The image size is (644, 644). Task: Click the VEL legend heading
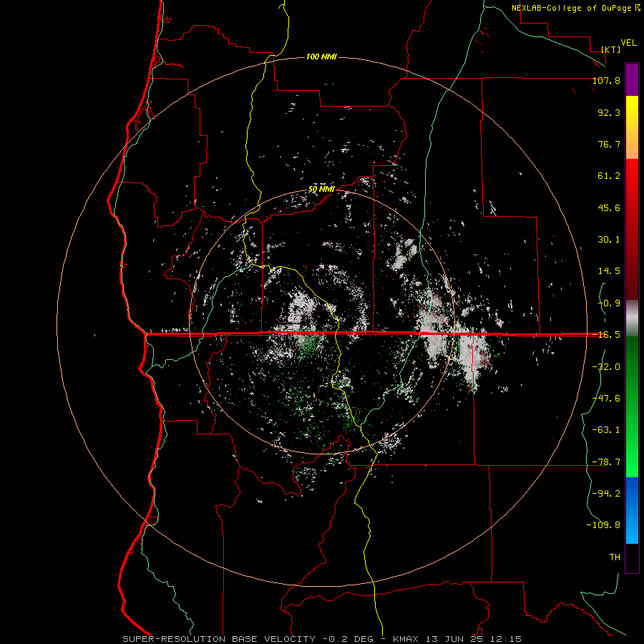point(628,43)
